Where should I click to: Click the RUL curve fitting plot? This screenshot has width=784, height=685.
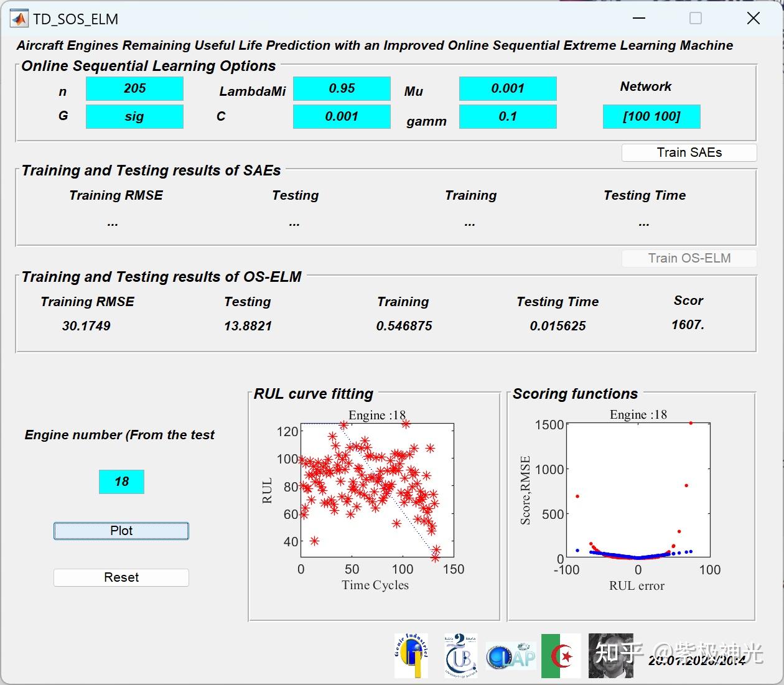(x=377, y=490)
